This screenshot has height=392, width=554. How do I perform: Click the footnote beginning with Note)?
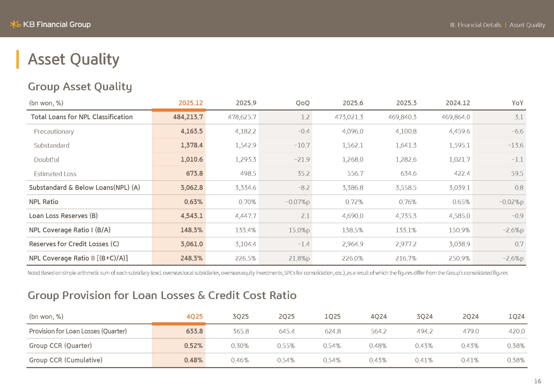click(x=267, y=273)
